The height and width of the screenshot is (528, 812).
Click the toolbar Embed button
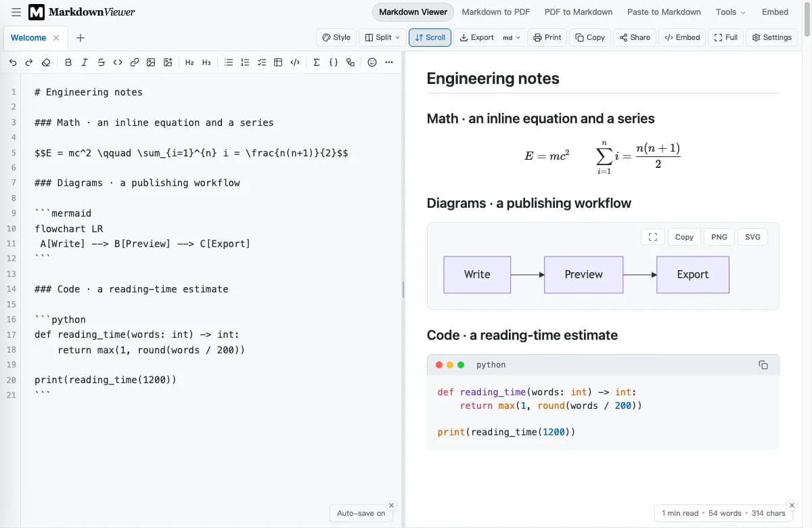(682, 37)
